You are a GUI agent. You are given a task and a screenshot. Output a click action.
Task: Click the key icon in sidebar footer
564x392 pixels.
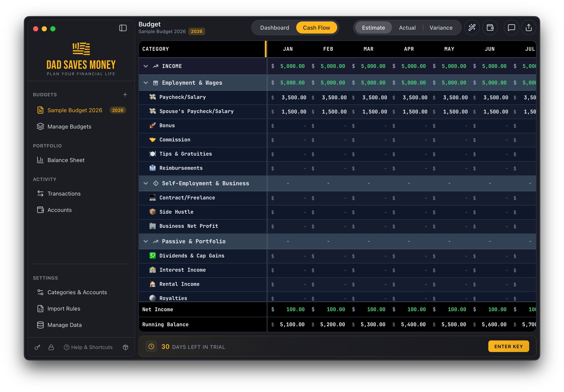coord(37,347)
